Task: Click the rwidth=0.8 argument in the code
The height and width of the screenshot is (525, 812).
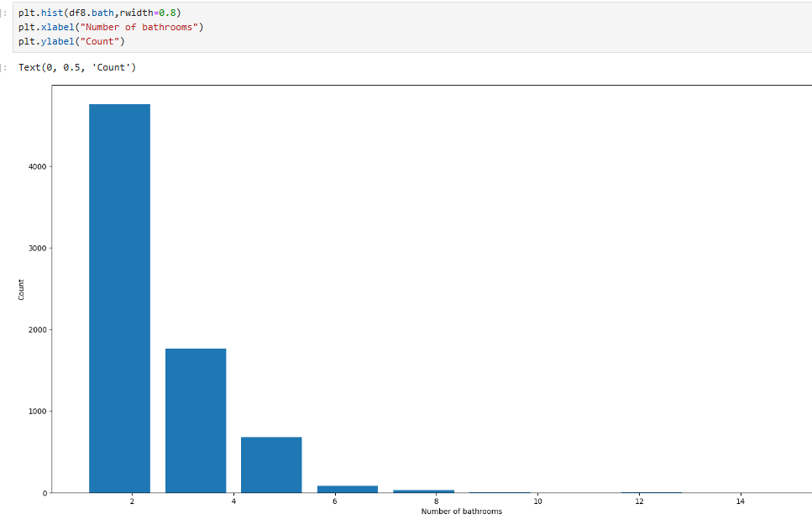Action: [x=149, y=13]
